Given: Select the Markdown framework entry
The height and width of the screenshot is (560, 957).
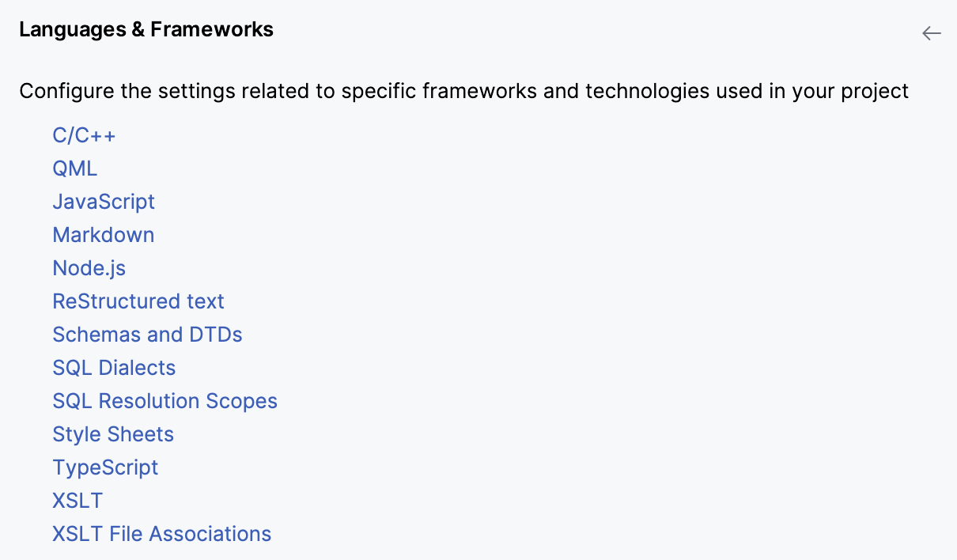Looking at the screenshot, I should [x=103, y=234].
